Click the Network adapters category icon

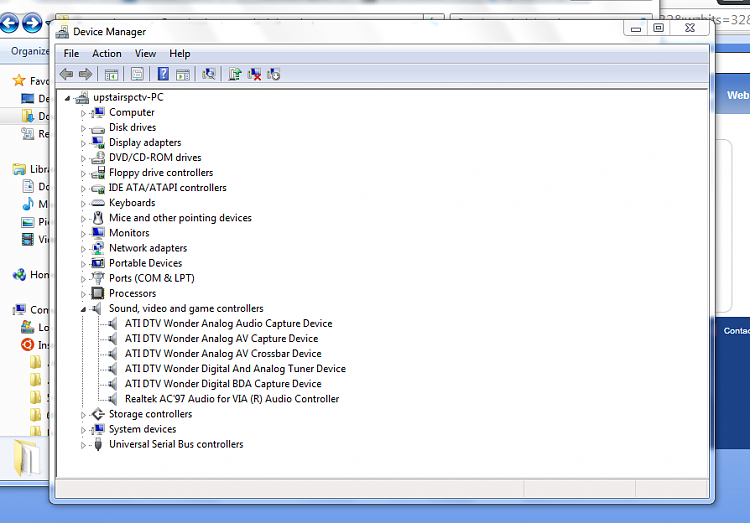coord(98,248)
